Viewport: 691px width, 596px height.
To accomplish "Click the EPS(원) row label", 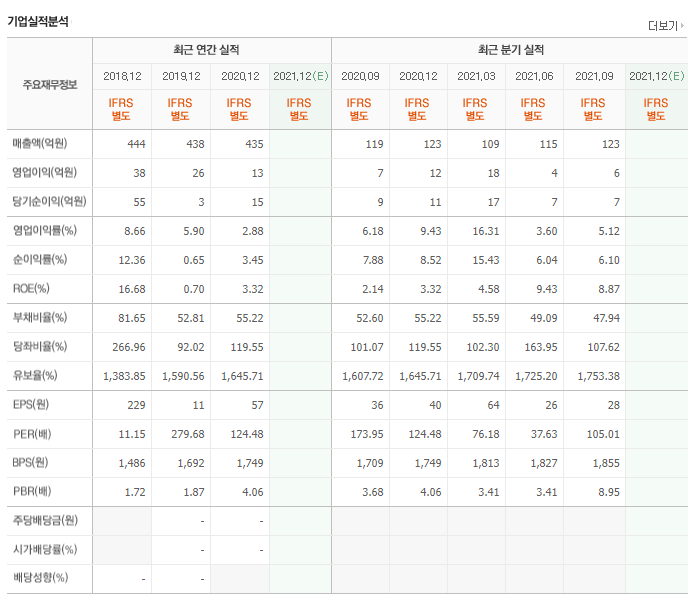I will tap(31, 404).
